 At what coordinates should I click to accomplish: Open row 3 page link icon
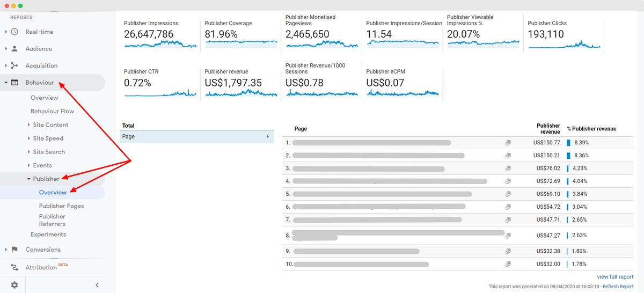pyautogui.click(x=508, y=169)
